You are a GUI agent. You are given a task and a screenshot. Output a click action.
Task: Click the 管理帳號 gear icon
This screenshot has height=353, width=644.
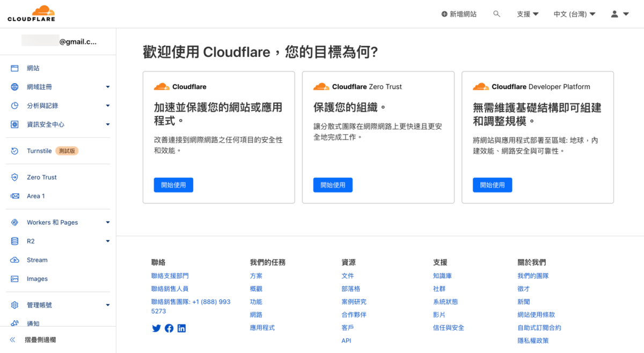coord(15,305)
